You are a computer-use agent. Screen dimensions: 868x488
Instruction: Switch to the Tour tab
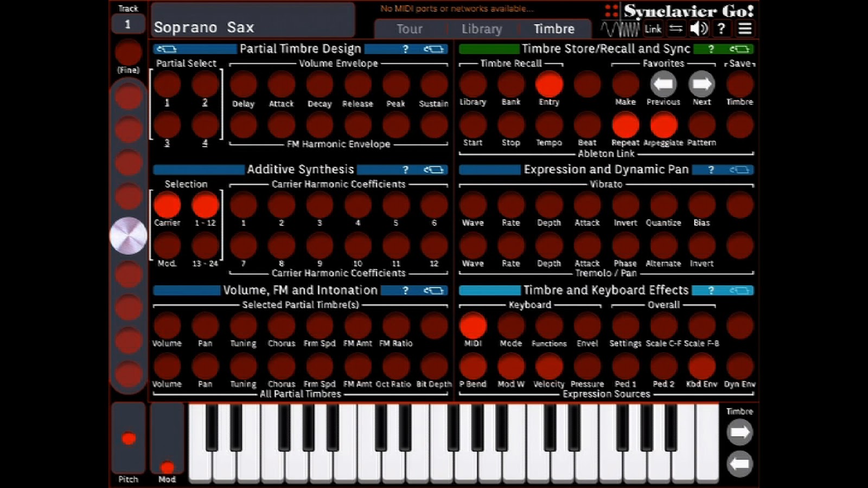[x=409, y=29]
